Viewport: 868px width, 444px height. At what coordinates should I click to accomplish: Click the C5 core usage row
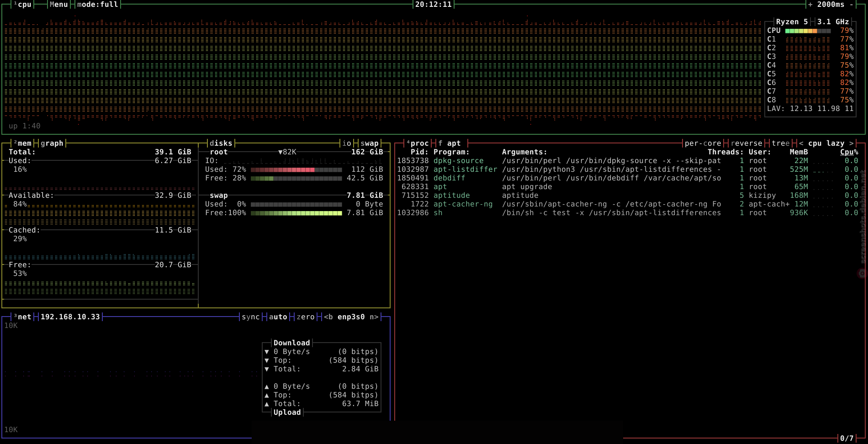tap(810, 74)
